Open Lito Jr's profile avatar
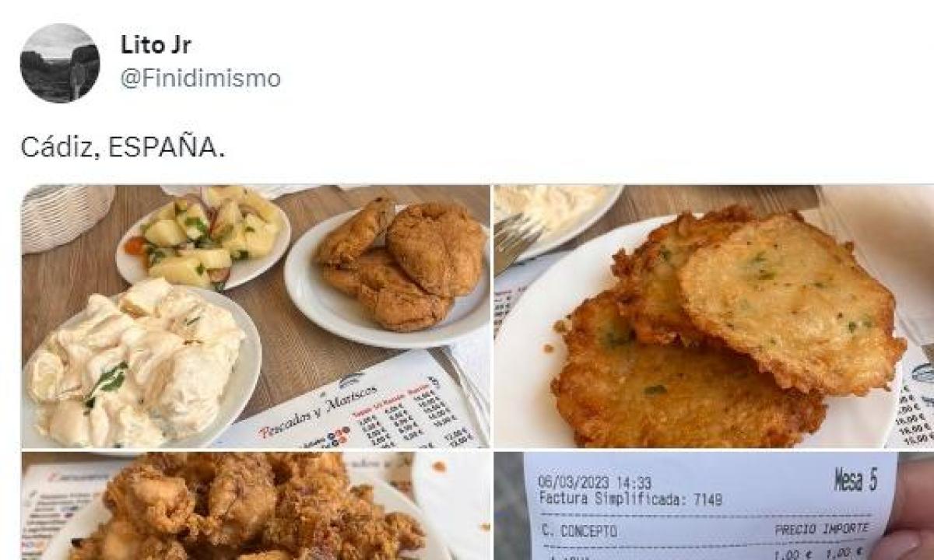 pos(60,63)
